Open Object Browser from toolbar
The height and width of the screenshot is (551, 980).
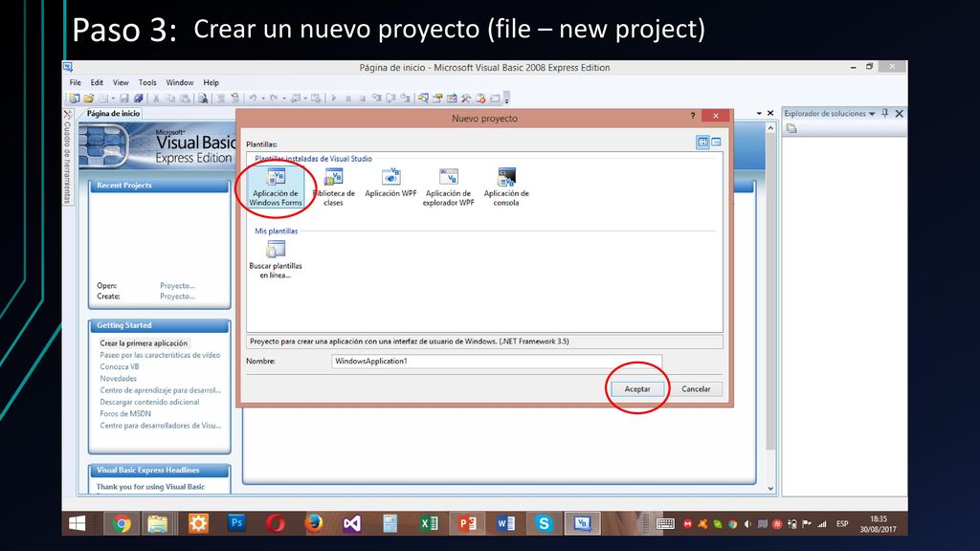pyautogui.click(x=452, y=99)
